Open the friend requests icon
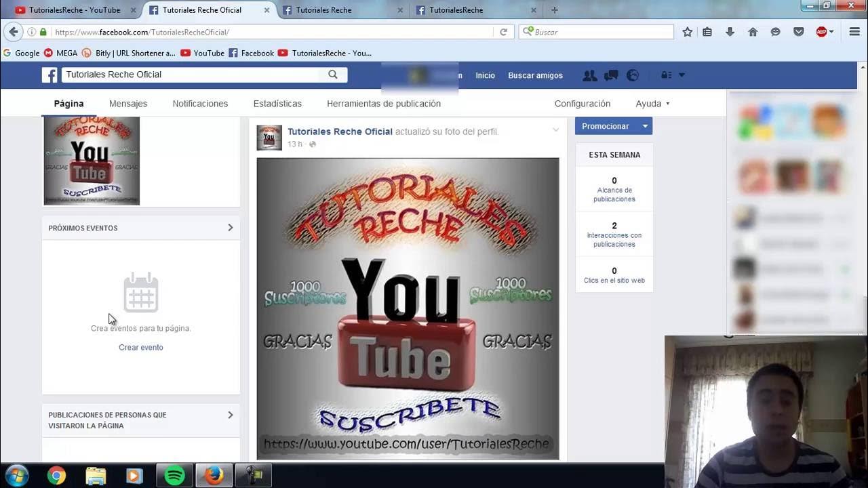Image resolution: width=868 pixels, height=488 pixels. (x=589, y=75)
